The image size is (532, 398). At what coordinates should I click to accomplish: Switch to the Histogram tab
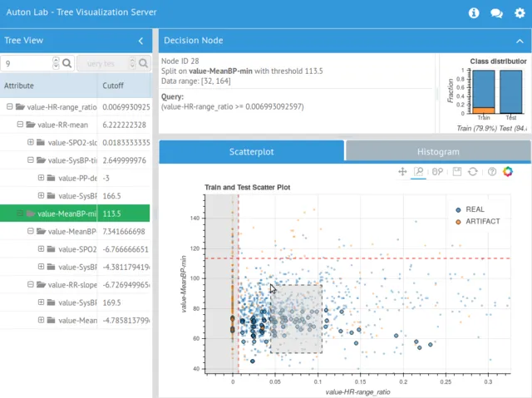(438, 152)
